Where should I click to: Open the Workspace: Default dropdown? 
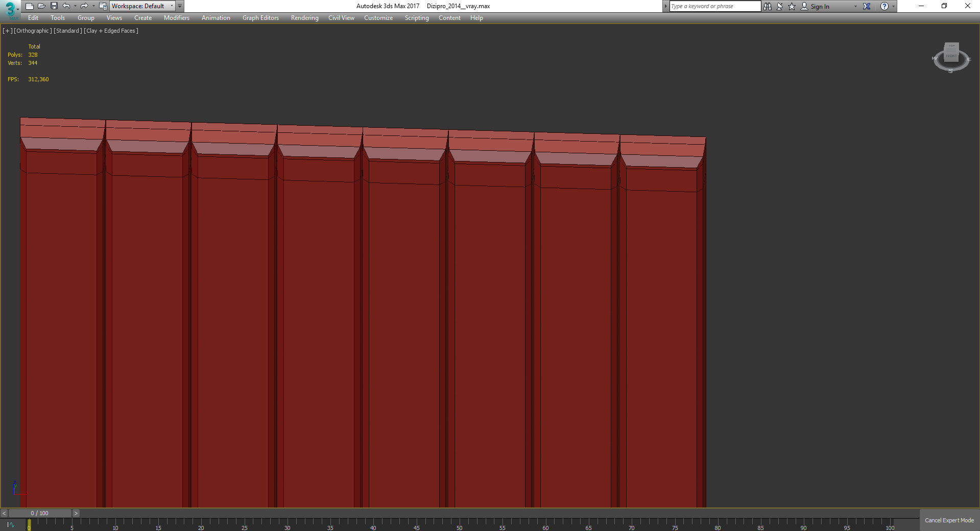(142, 6)
